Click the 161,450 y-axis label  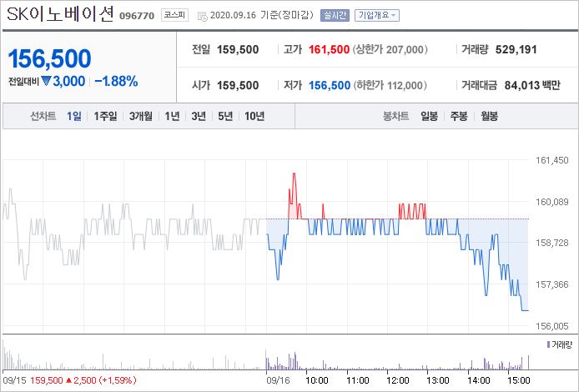[x=552, y=160]
